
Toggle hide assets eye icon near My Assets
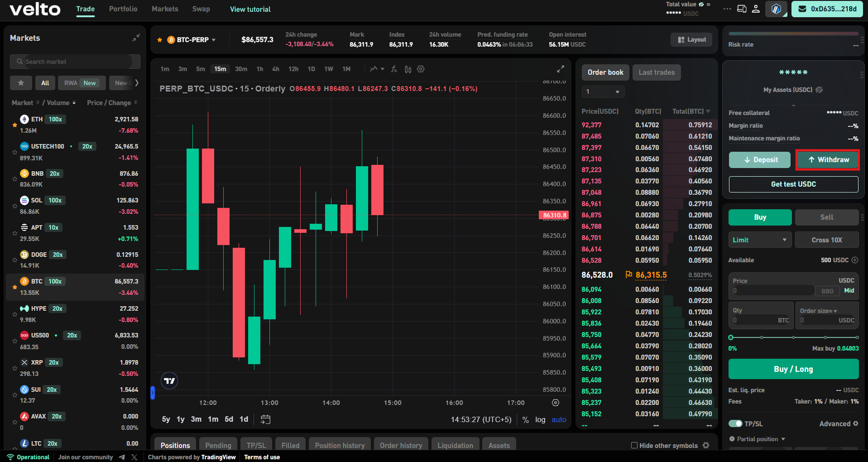819,90
